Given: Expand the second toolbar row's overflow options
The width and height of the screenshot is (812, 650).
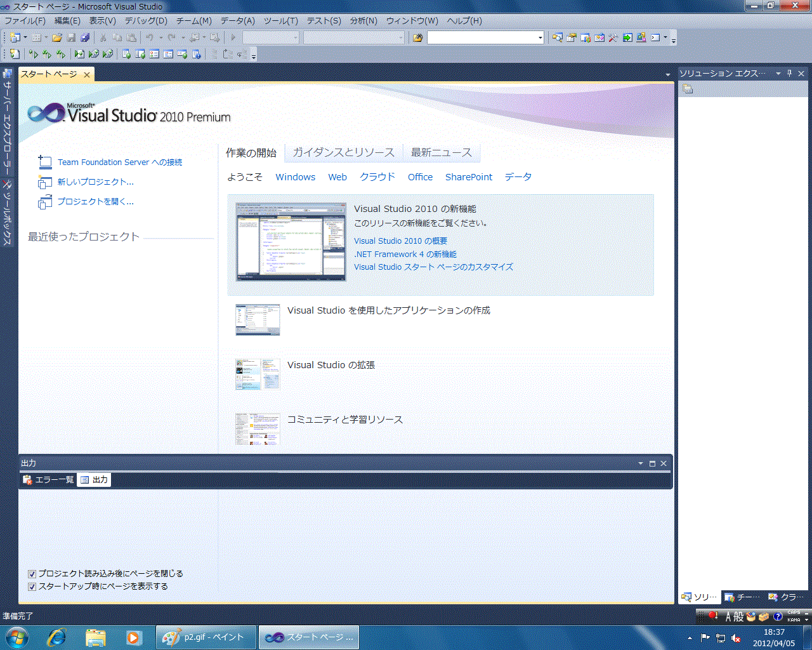Looking at the screenshot, I should click(254, 56).
